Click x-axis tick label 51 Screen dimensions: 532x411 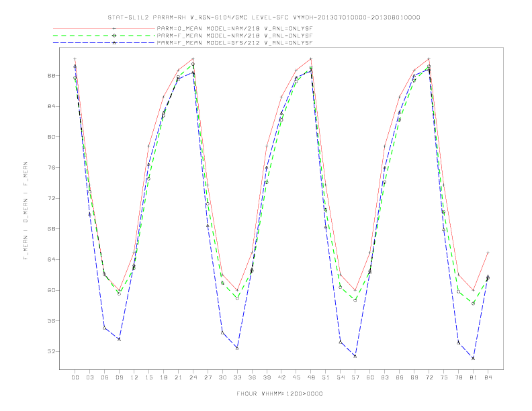(326, 377)
